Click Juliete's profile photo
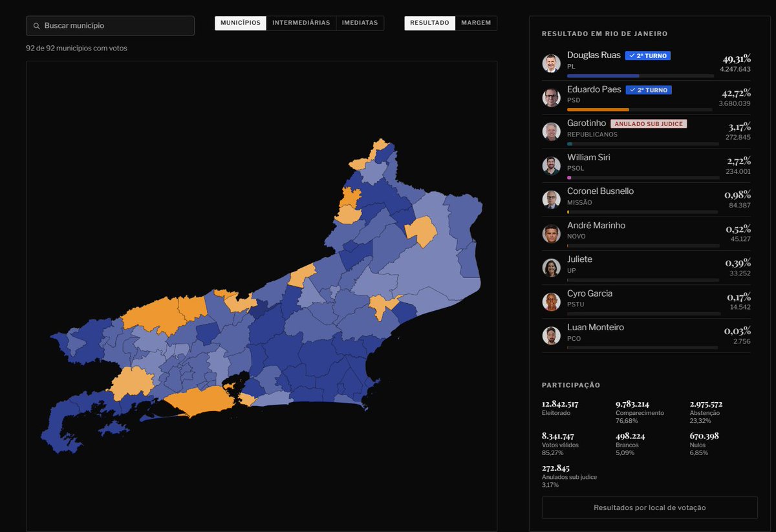Image resolution: width=776 pixels, height=532 pixels. click(552, 268)
